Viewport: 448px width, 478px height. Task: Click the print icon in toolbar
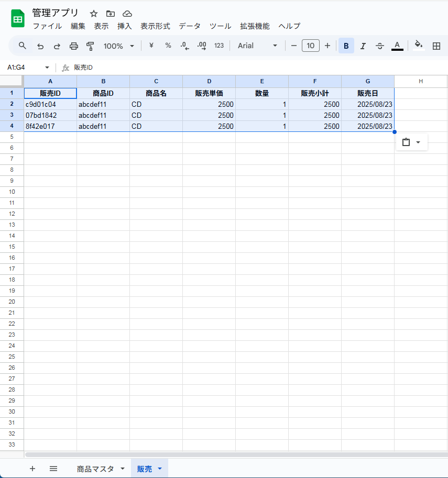(x=74, y=46)
